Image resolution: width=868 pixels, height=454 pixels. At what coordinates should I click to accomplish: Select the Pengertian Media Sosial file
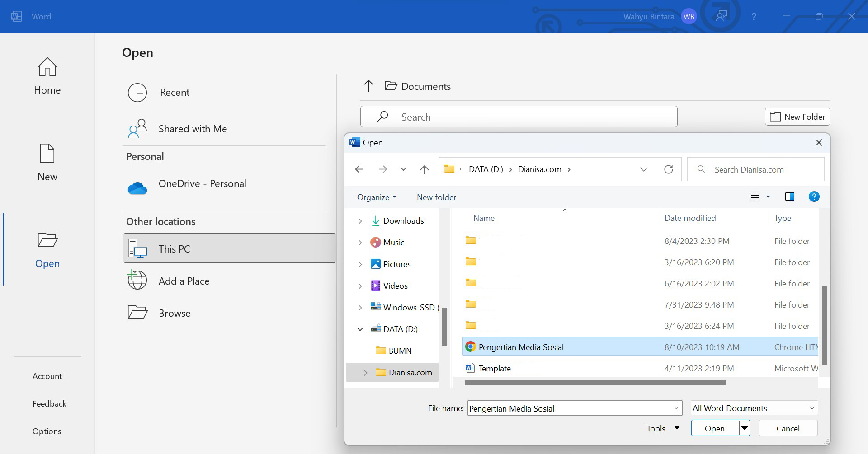point(521,347)
